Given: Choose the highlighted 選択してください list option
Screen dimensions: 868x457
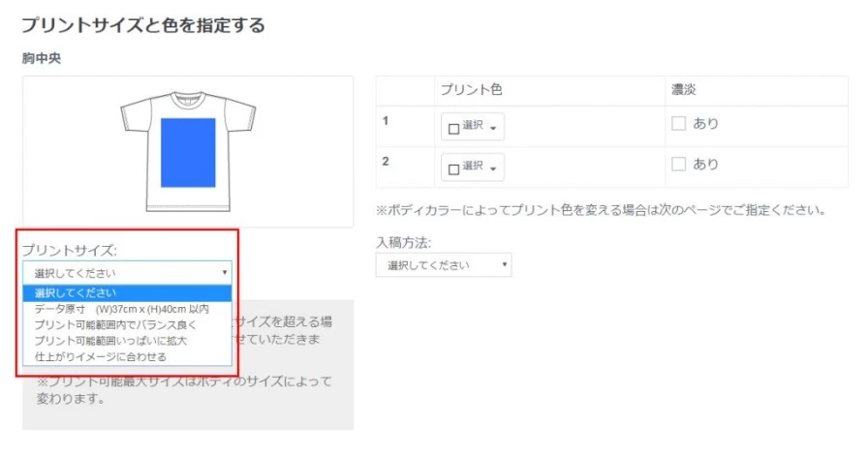Looking at the screenshot, I should (x=77, y=293).
